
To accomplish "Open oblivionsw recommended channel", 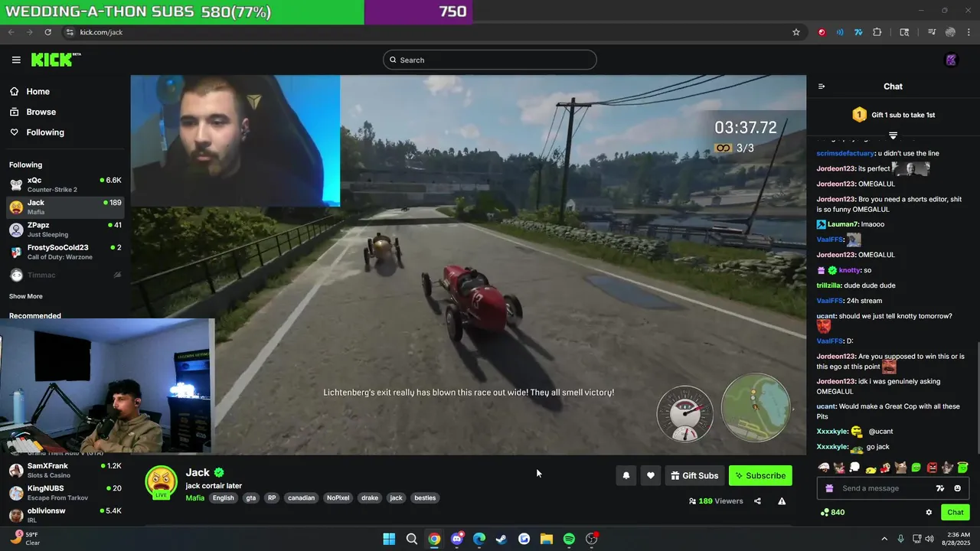I will [65, 514].
